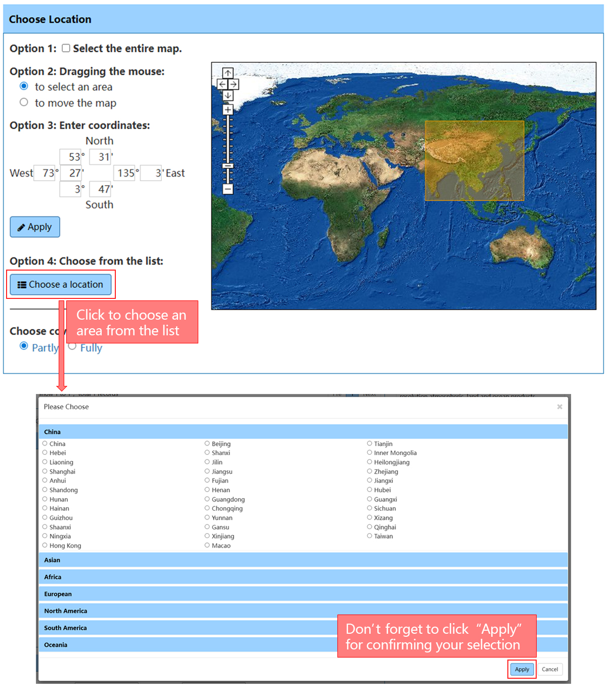Viewport: 607px width, 700px height.
Task: Zoom in the map with plus icon
Action: coord(228,110)
